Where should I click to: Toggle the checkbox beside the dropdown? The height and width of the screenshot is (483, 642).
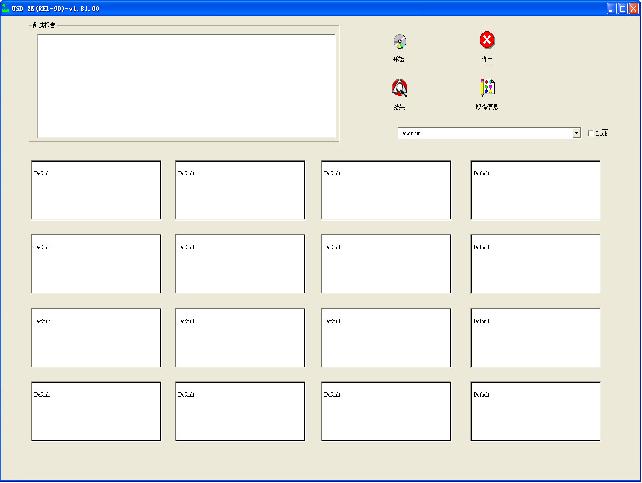click(x=591, y=133)
